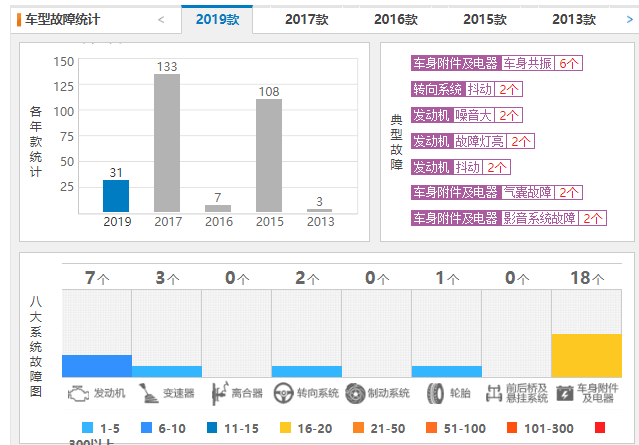Click the 离合器 label text

[x=247, y=393]
